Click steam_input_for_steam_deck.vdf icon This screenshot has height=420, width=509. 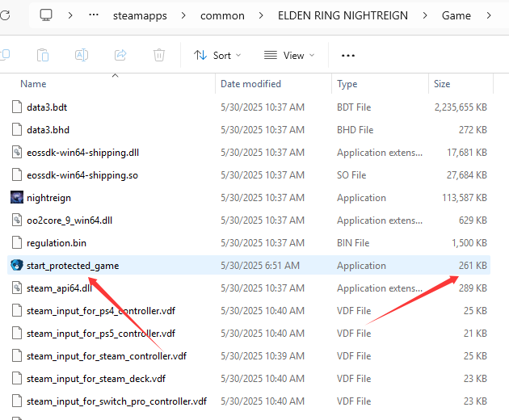point(17,378)
